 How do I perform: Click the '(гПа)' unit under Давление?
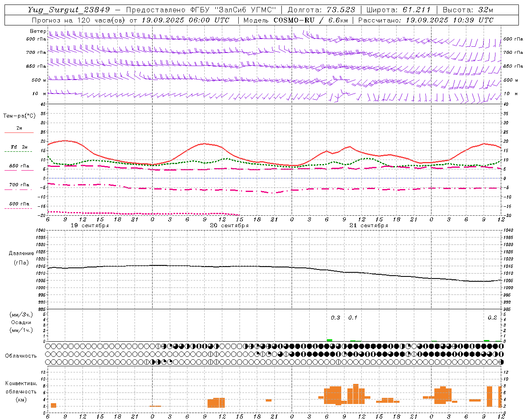(21, 262)
